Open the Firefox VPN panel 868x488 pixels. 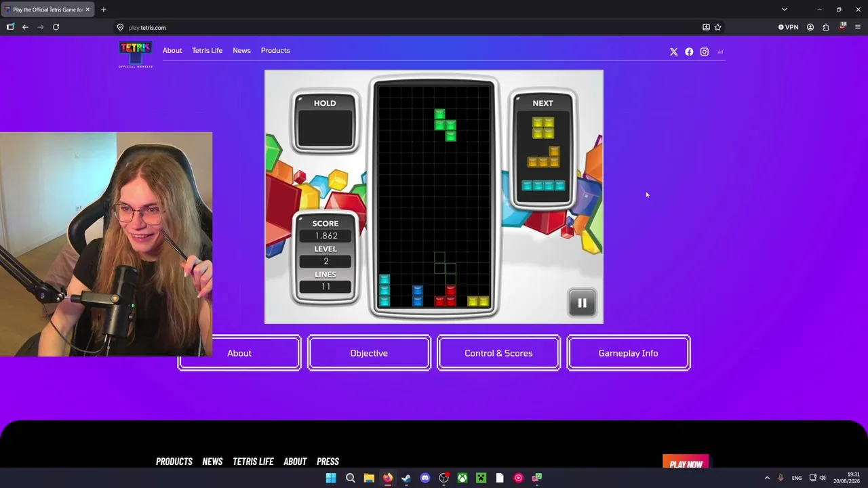pos(788,27)
